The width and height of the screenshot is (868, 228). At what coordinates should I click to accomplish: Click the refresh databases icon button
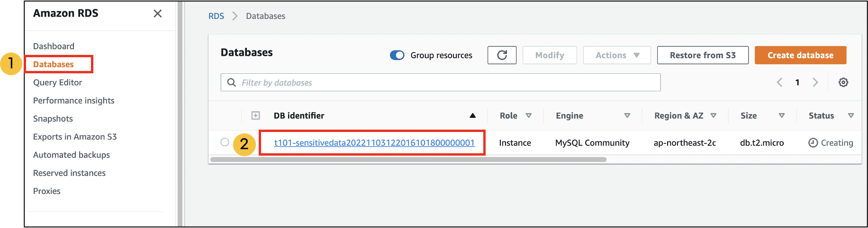pyautogui.click(x=502, y=55)
